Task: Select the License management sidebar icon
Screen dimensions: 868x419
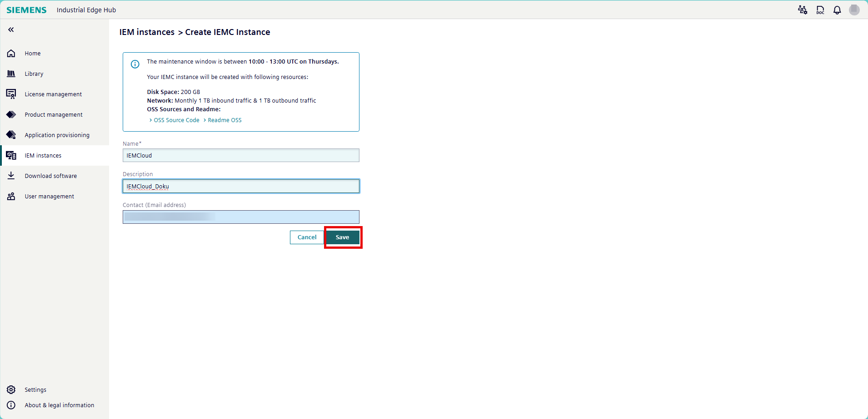Action: 11,94
